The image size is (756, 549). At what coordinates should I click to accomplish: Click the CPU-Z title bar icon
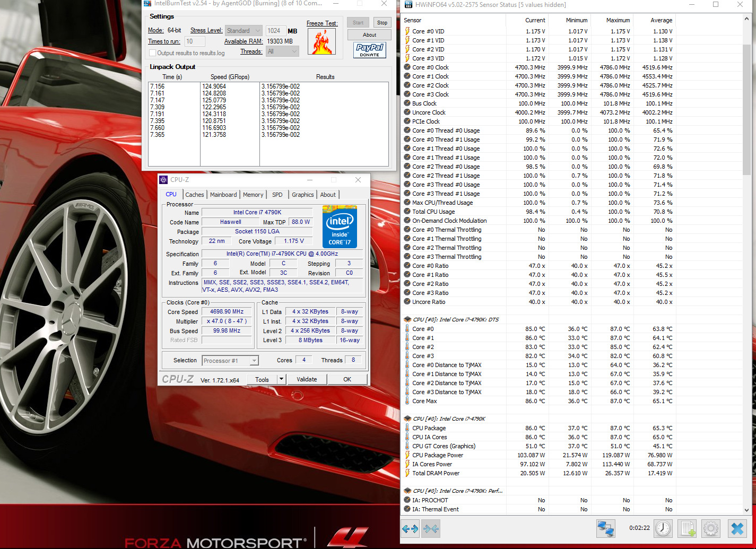coord(164,180)
